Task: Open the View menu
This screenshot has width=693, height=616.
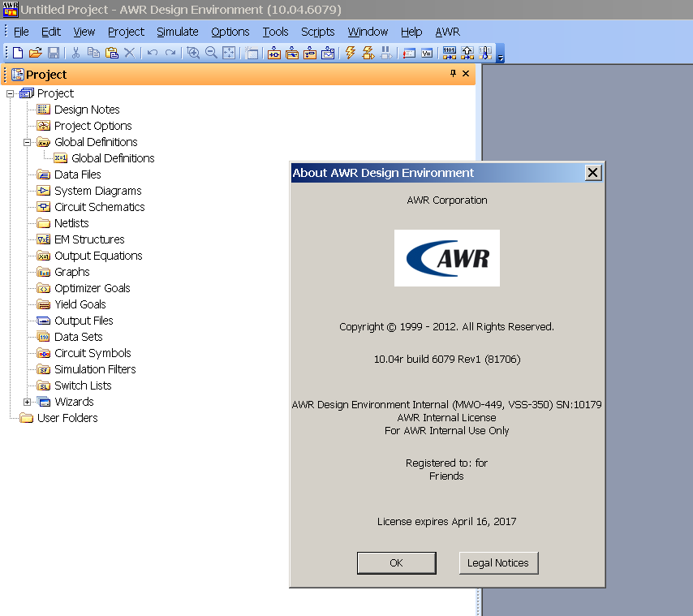Action: click(84, 32)
